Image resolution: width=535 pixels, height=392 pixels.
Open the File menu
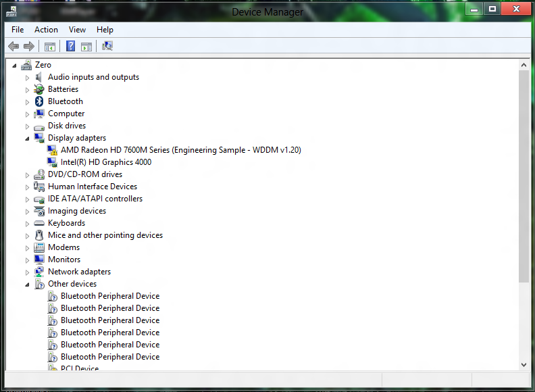(x=18, y=30)
